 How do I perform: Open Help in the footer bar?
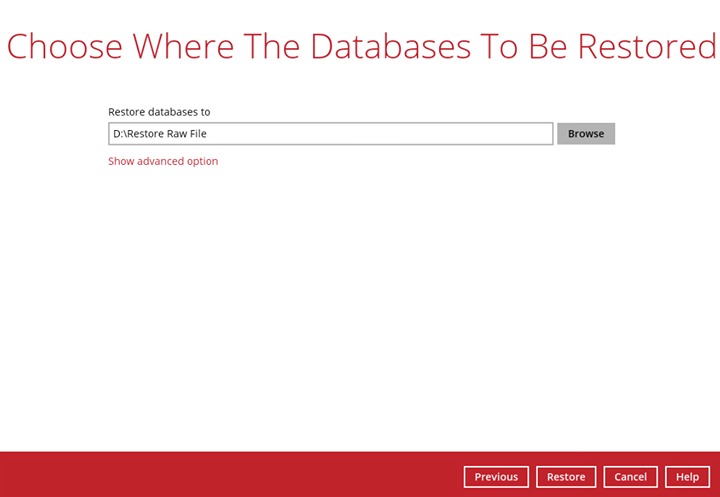click(687, 477)
